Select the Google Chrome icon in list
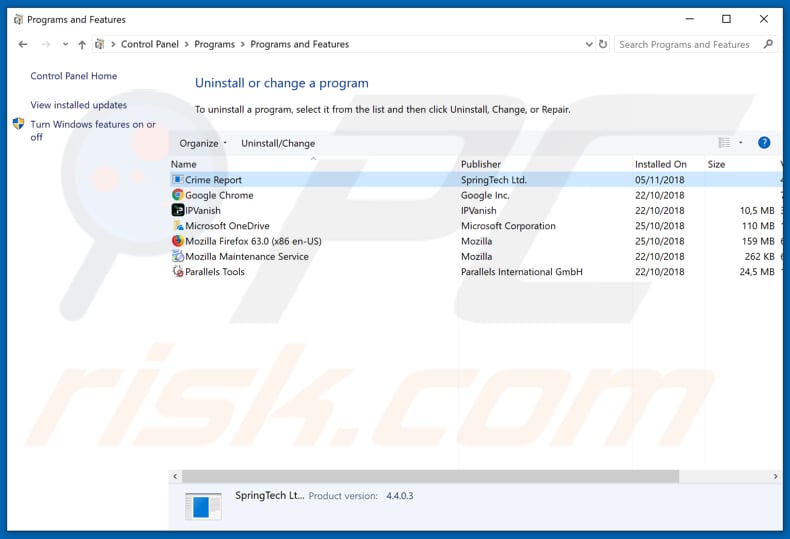Viewport: 790px width, 539px height. tap(177, 194)
